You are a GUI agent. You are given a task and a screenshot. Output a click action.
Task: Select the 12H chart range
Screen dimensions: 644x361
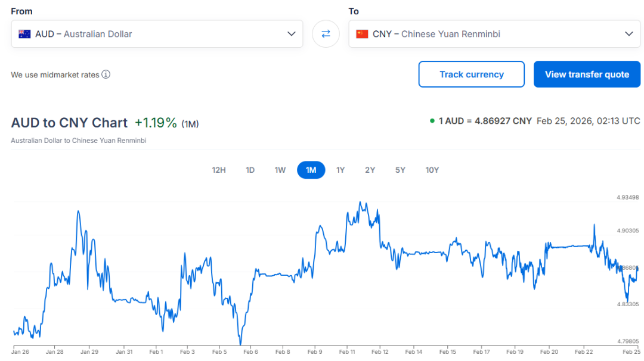pos(219,170)
